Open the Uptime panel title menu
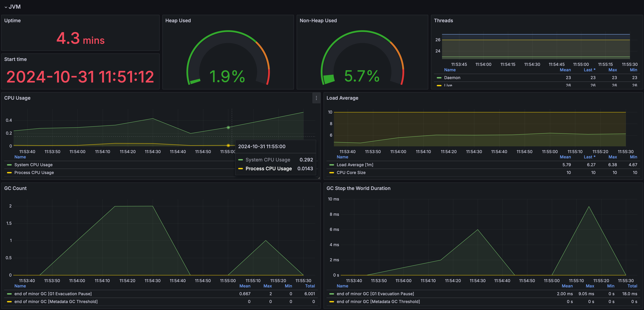The image size is (644, 310). [12, 21]
